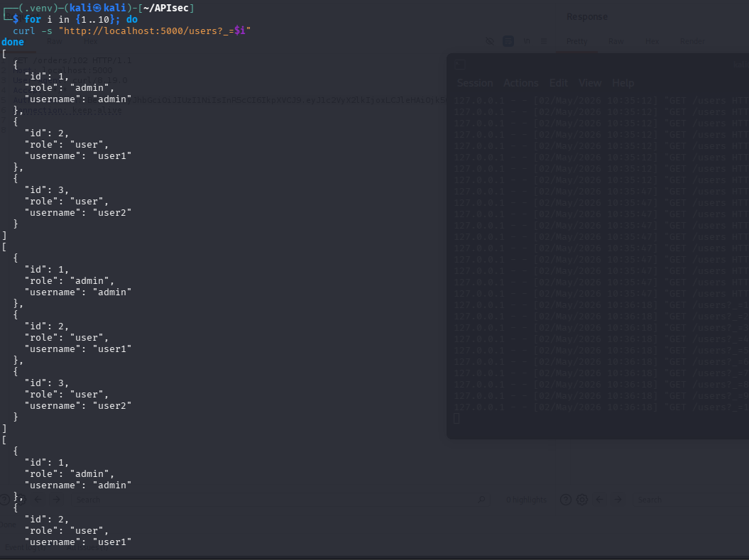Screen dimensions: 749x560
Task: Click the '0 highlights' label in Burp
Action: (526, 500)
